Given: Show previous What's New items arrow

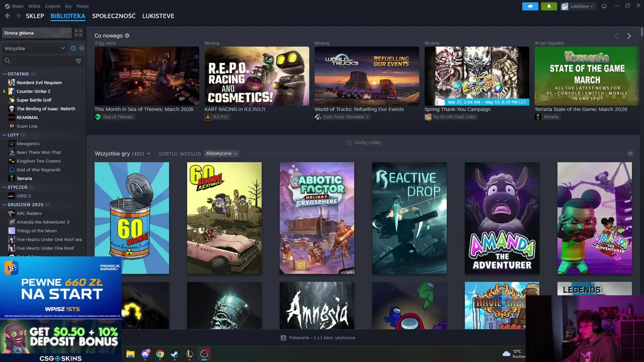Looking at the screenshot, I should click(617, 36).
